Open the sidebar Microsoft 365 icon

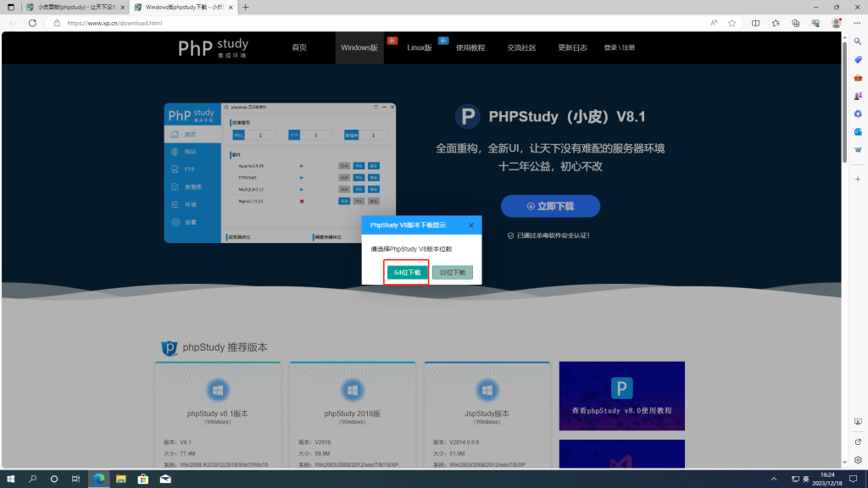pos(858,114)
